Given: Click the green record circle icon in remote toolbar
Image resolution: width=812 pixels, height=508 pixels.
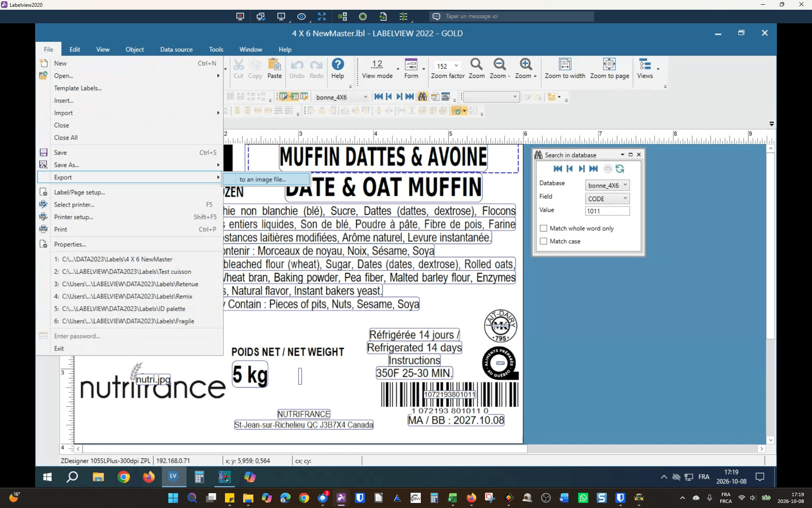Looking at the screenshot, I should click(x=363, y=17).
